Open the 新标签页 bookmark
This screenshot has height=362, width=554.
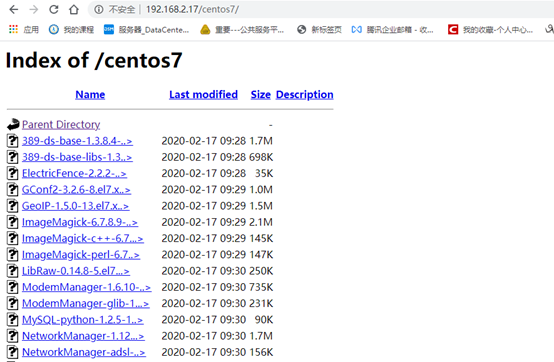(319, 30)
